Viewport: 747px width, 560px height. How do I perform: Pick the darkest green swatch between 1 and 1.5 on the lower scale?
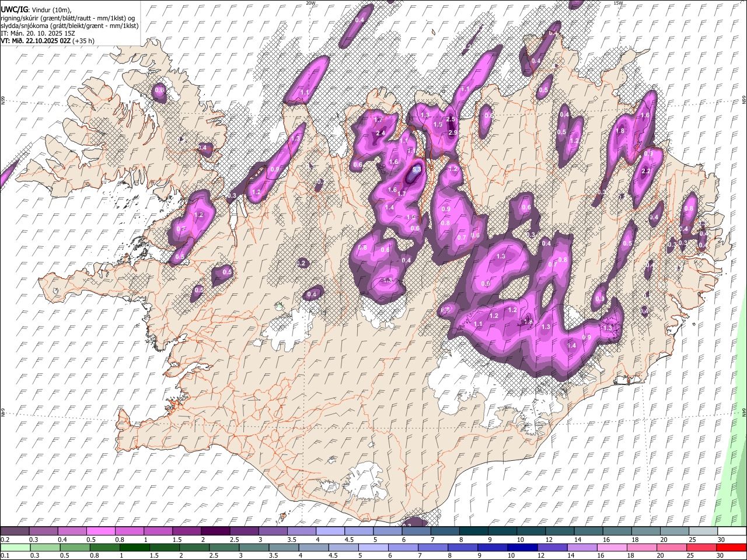point(134,547)
